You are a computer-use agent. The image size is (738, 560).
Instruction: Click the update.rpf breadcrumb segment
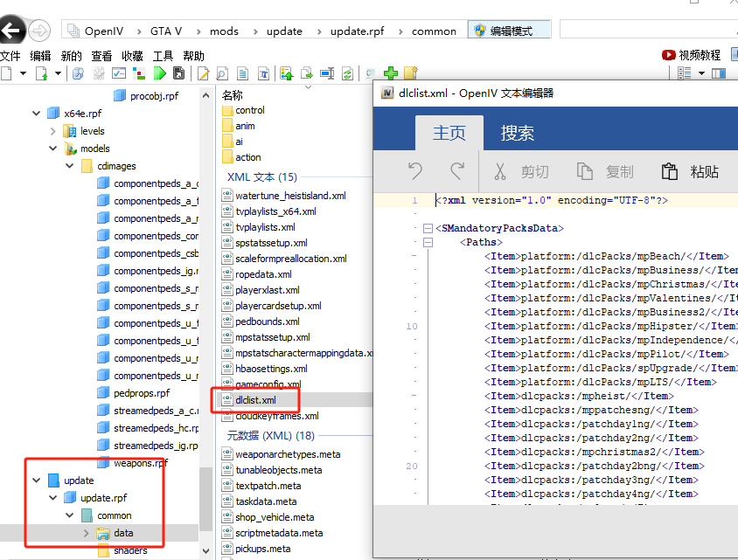(358, 31)
